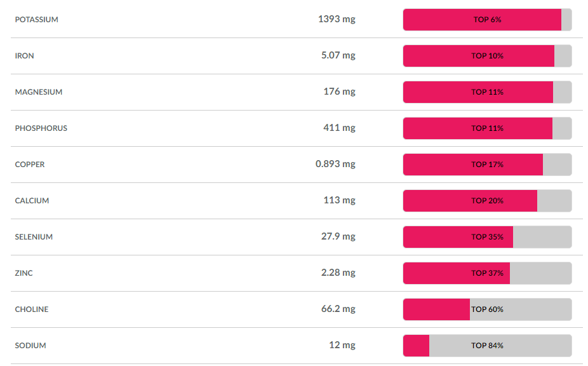Select the SODIUM row label
Screen dimensions: 588x366
click(x=30, y=346)
